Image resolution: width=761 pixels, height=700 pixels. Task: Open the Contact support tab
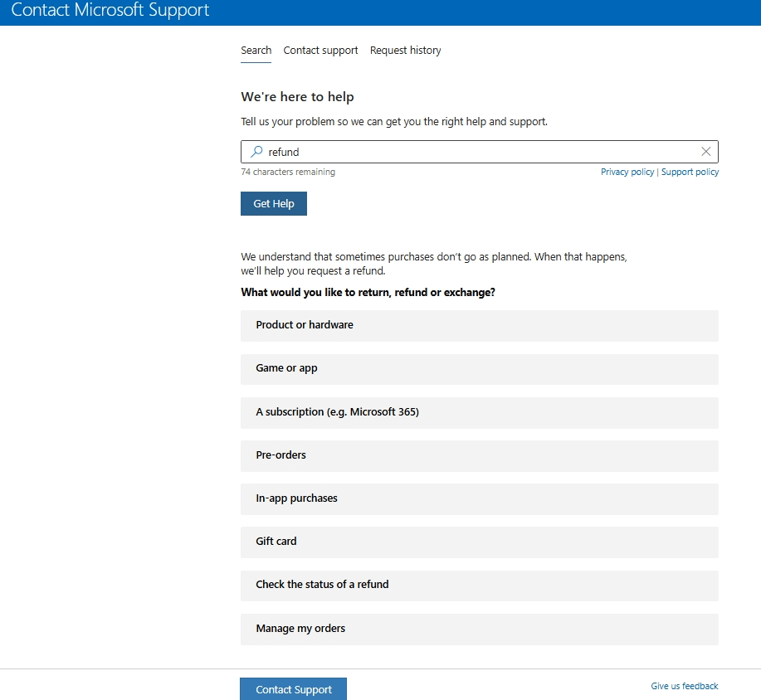point(320,51)
